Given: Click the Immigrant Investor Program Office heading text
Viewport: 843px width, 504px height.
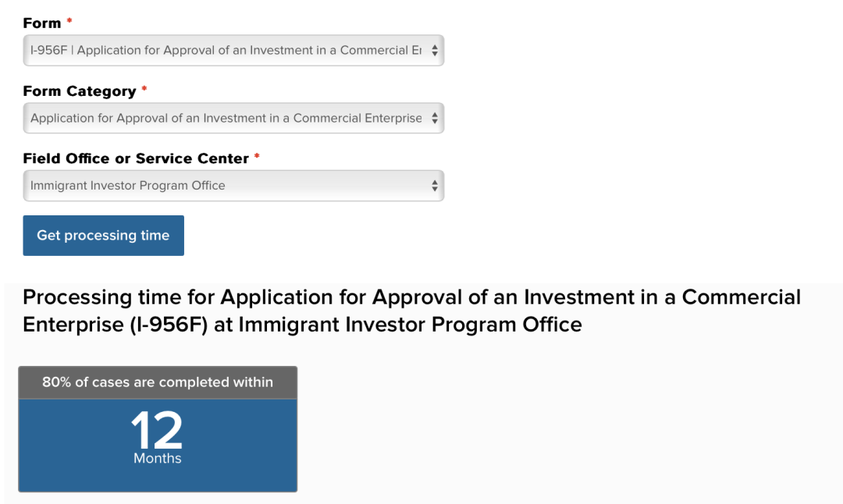Looking at the screenshot, I should [x=411, y=325].
